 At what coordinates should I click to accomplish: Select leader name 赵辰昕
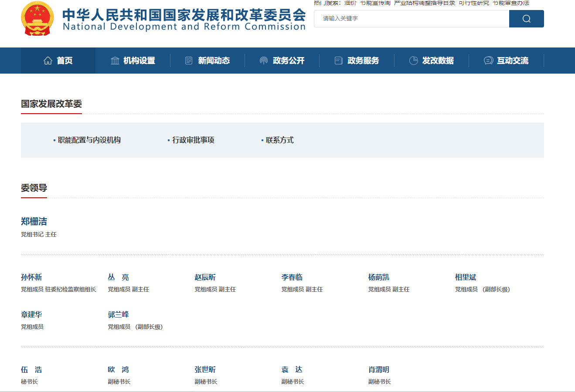coord(205,277)
